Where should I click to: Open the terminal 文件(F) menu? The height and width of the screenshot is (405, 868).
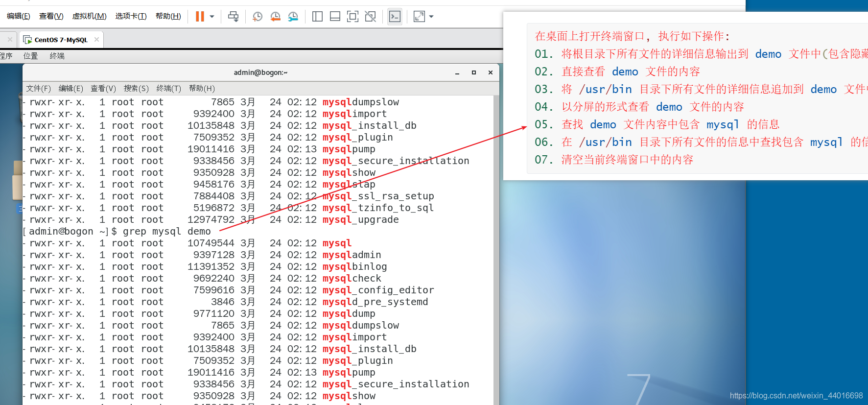point(39,89)
